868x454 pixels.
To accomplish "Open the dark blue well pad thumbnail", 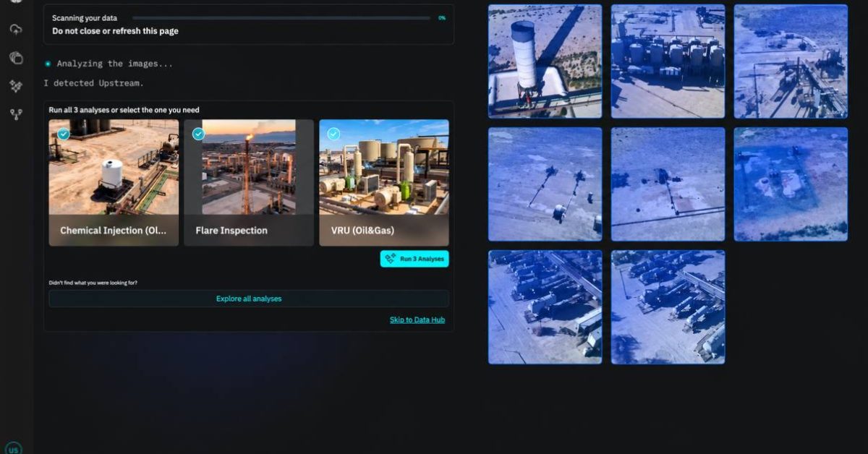I will coord(791,184).
